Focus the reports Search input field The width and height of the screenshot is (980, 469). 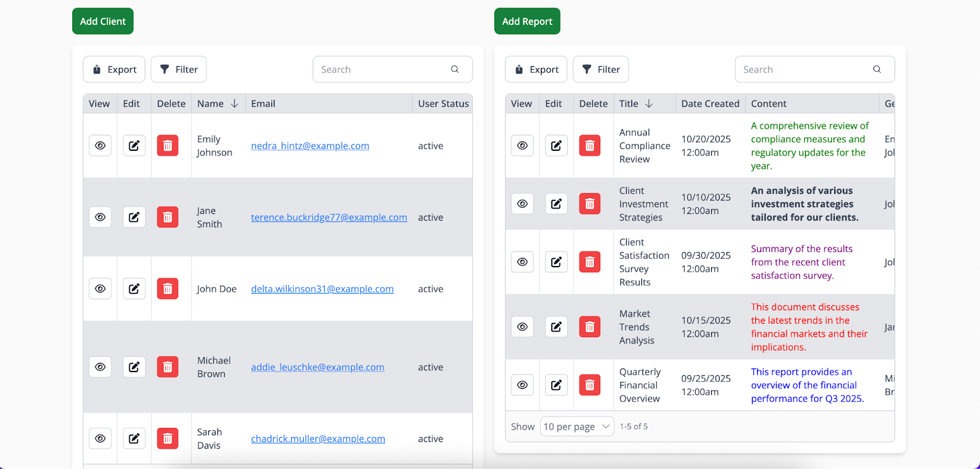tap(804, 69)
